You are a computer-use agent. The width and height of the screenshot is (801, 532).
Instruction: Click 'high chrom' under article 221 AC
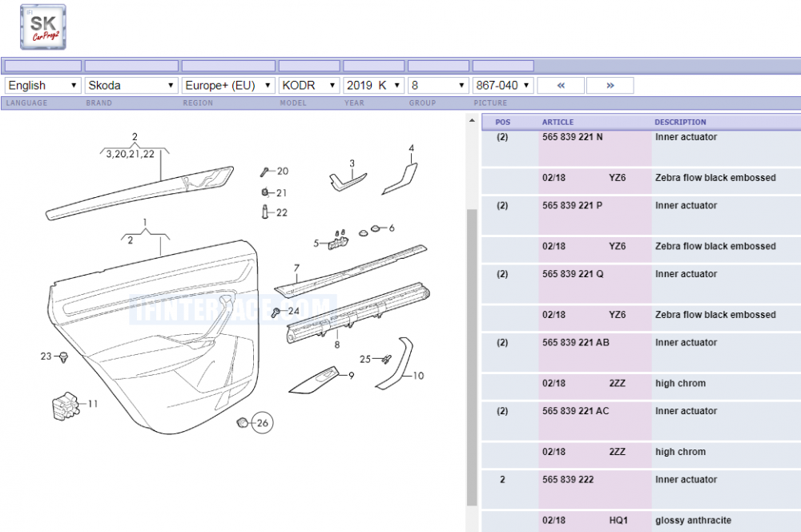(x=680, y=452)
